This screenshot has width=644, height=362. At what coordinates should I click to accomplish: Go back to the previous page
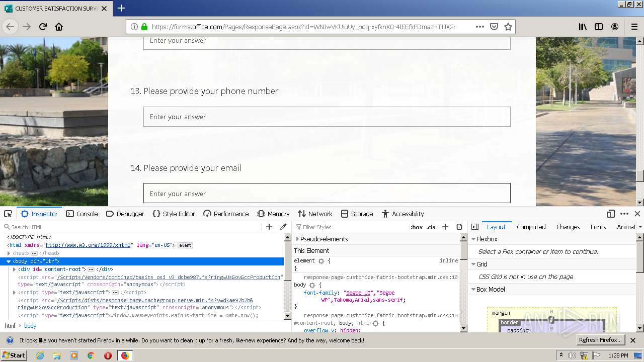[10, 27]
